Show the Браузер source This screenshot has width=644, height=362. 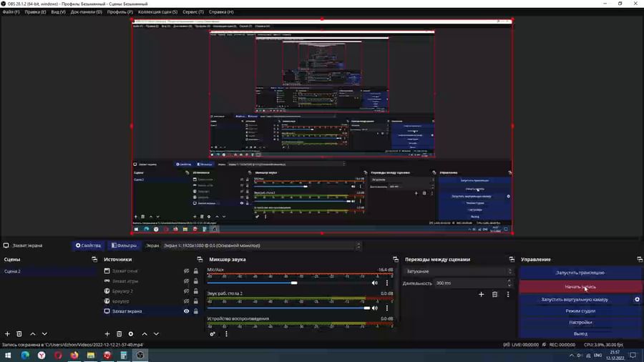187,301
